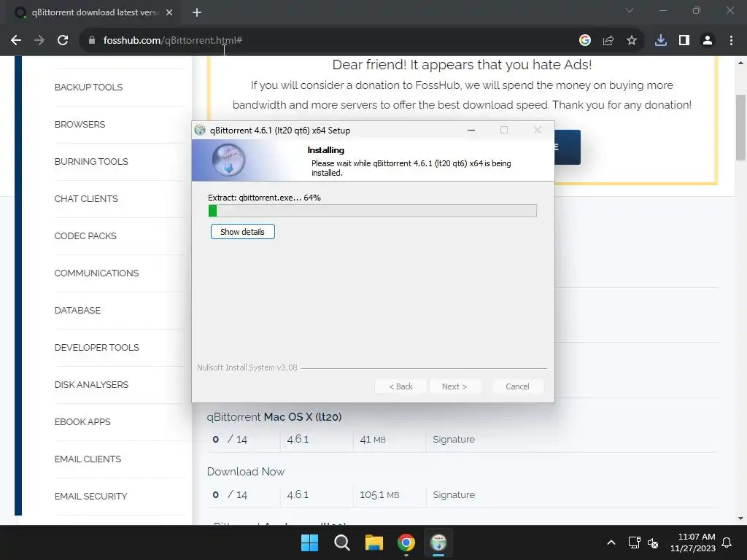Viewport: 747px width, 560px height.
Task: Open tab search chevron in Chrome
Action: pos(630,10)
